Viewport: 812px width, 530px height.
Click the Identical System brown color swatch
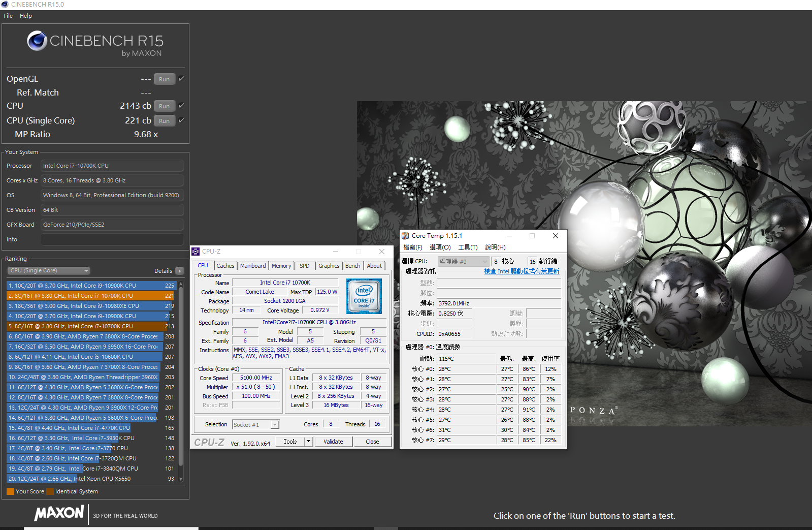click(50, 491)
